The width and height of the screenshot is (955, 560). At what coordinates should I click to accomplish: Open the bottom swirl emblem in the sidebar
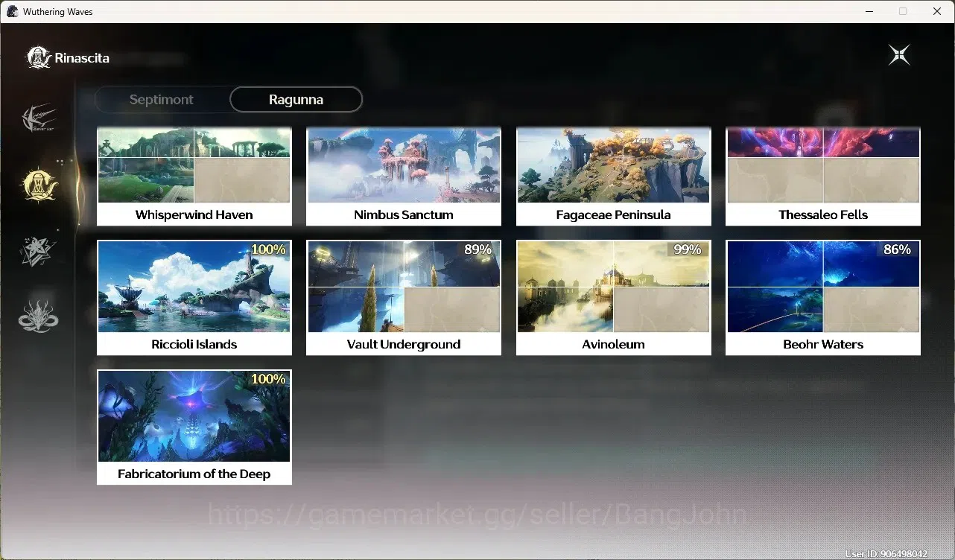tap(38, 316)
